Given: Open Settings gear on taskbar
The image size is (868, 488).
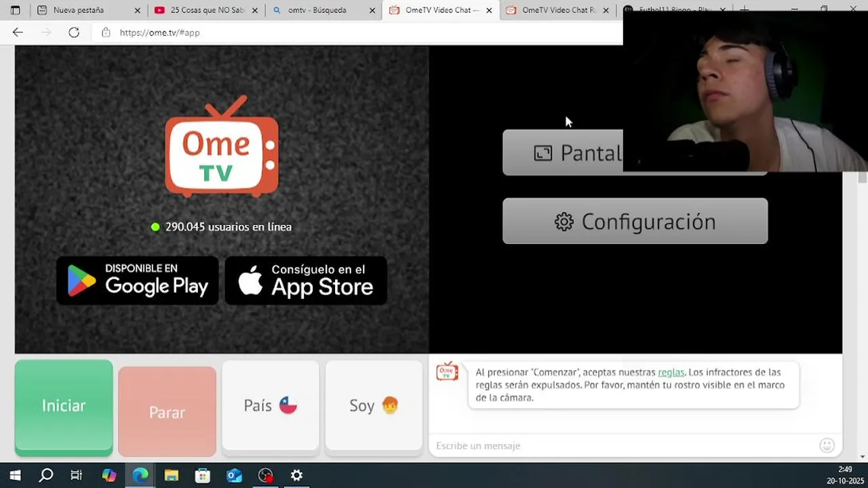Looking at the screenshot, I should 296,475.
